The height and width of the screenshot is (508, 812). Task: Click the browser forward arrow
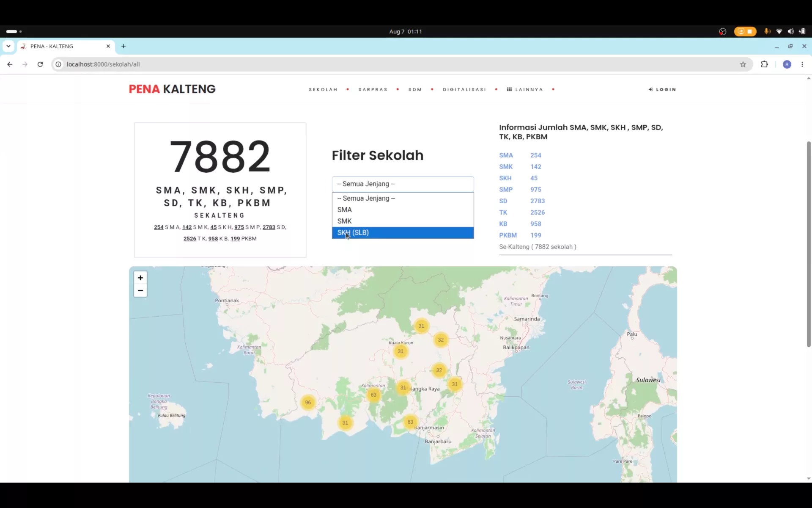25,64
